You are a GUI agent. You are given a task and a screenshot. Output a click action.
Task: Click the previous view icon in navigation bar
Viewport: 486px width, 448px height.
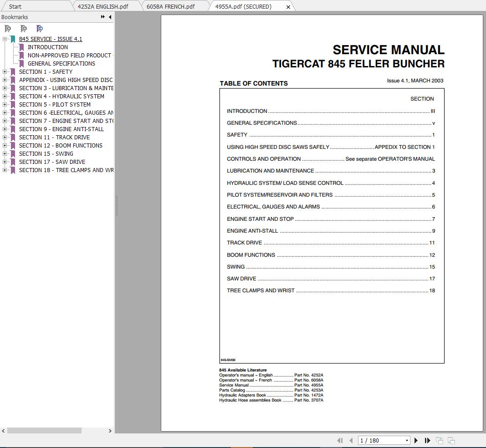pyautogui.click(x=439, y=440)
